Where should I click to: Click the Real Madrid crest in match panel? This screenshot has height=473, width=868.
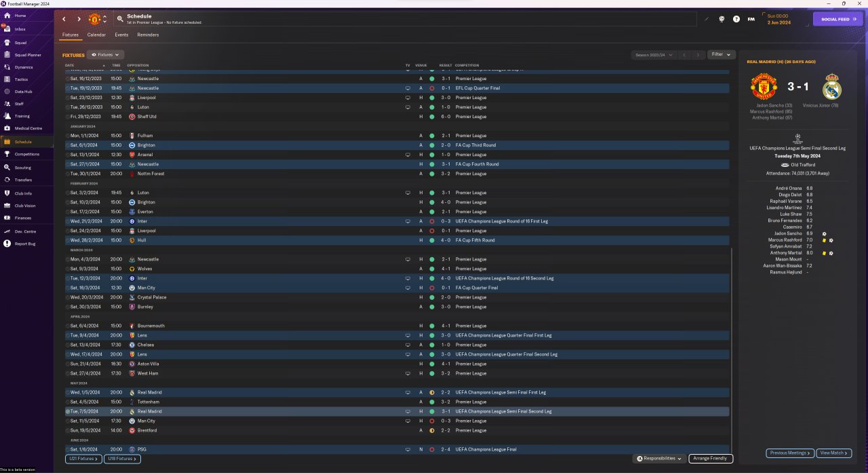[832, 88]
